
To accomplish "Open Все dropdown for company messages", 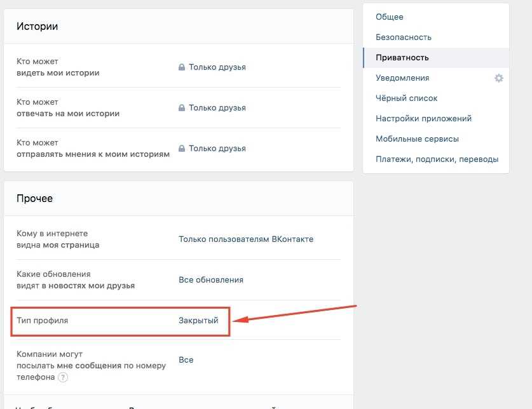I will [x=186, y=360].
